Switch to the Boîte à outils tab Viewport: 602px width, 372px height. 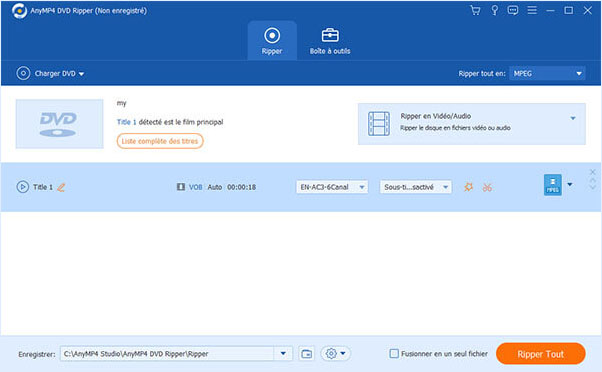[330, 41]
